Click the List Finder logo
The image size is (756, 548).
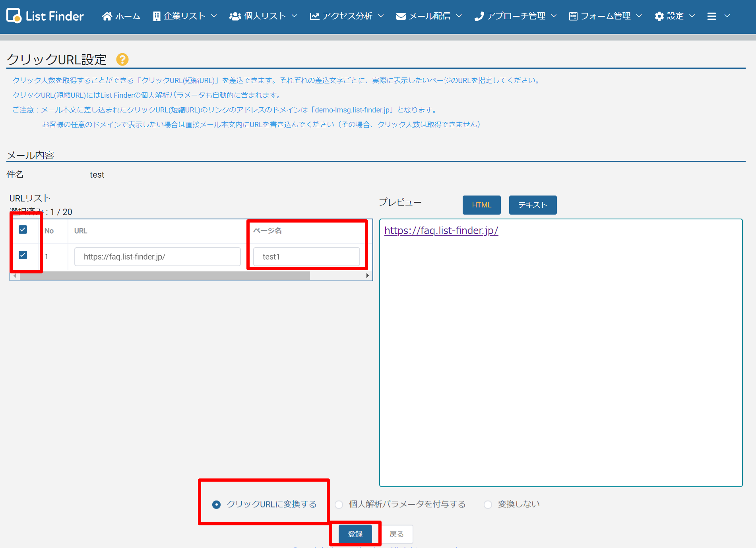(x=45, y=16)
